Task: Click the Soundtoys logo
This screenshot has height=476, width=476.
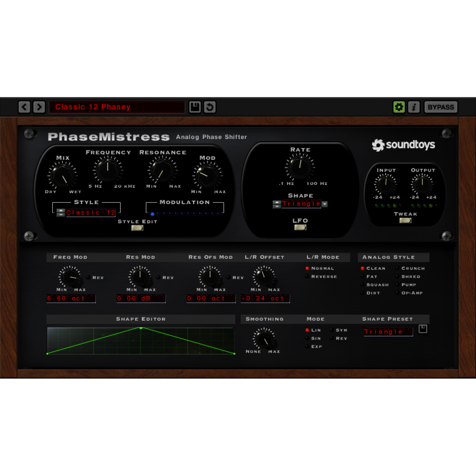Action: point(403,145)
